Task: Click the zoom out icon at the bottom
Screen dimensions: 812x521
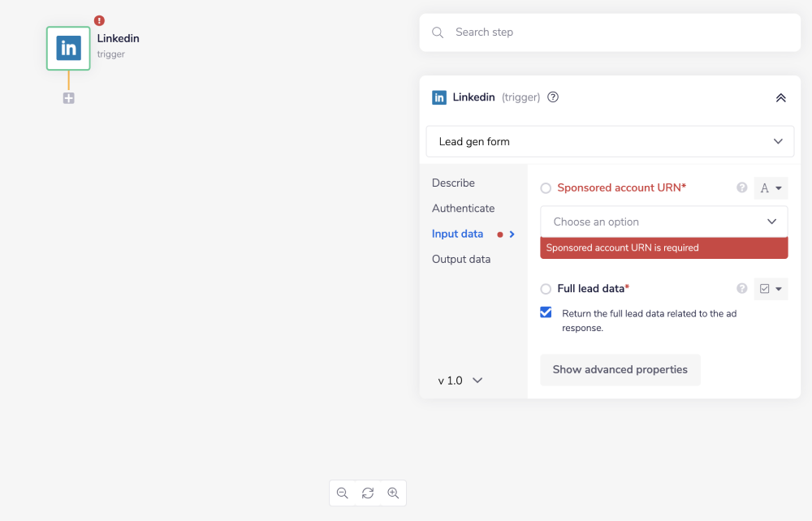Action: pyautogui.click(x=342, y=493)
